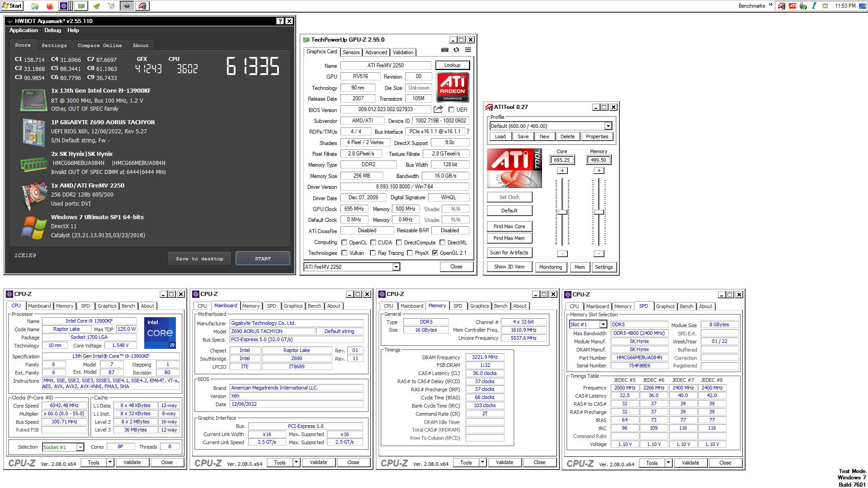Viewport: 868px width, 488px height.
Task: Adjust the Core clock slider in ATITool
Action: click(x=562, y=212)
